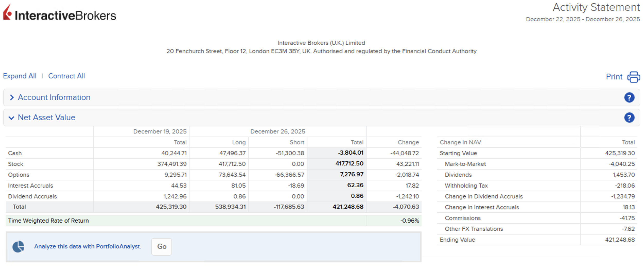Open Analyze this data with PortfolioAnalyst link

[88, 246]
